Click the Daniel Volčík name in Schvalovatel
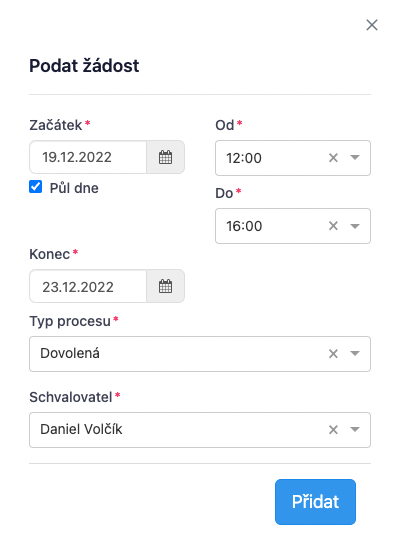 point(81,429)
